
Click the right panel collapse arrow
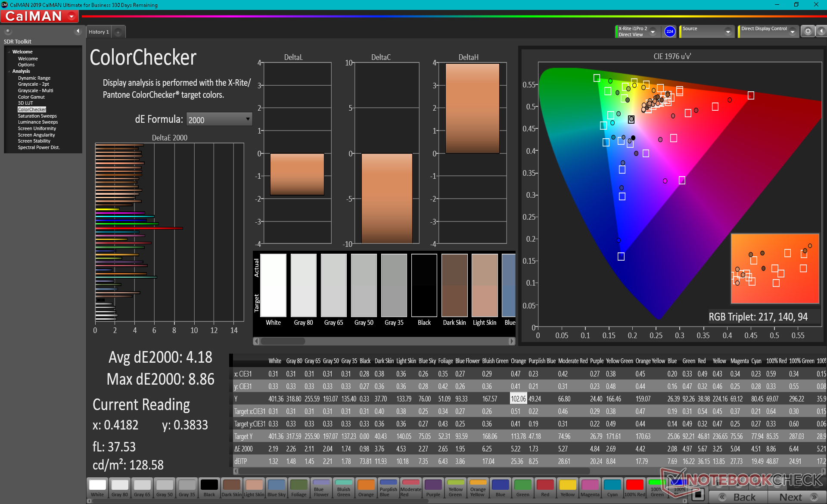click(x=821, y=31)
